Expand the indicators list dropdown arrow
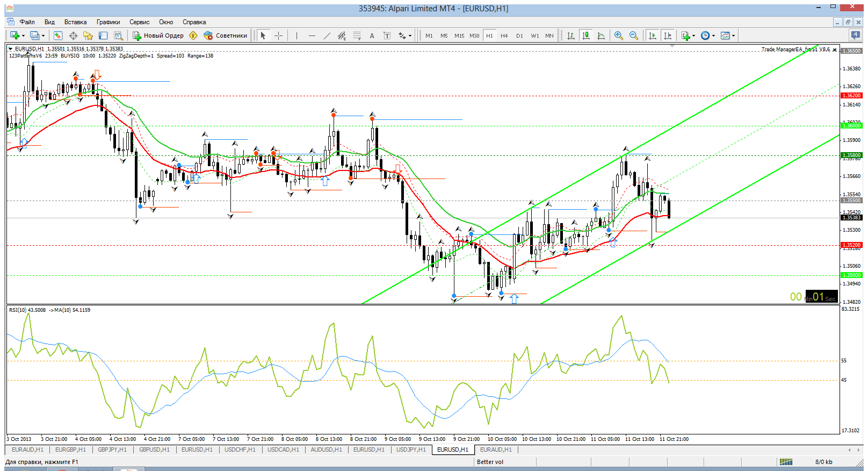The image size is (868, 471). coord(694,36)
